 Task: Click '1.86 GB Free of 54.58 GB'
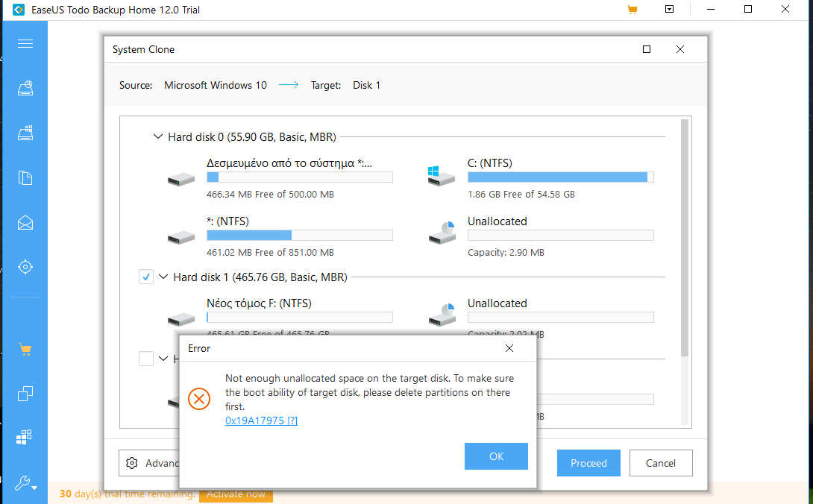521,195
